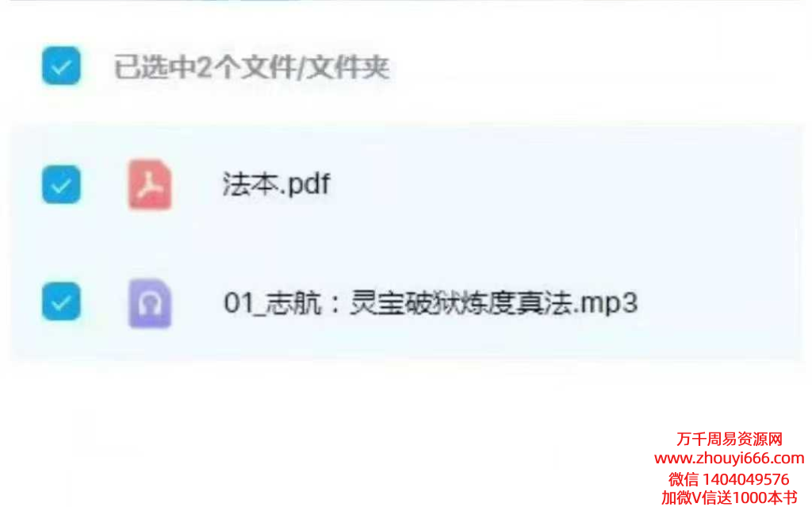Visit the www.zhouyi666.com watermark link
This screenshot has width=812, height=507.
pyautogui.click(x=730, y=459)
